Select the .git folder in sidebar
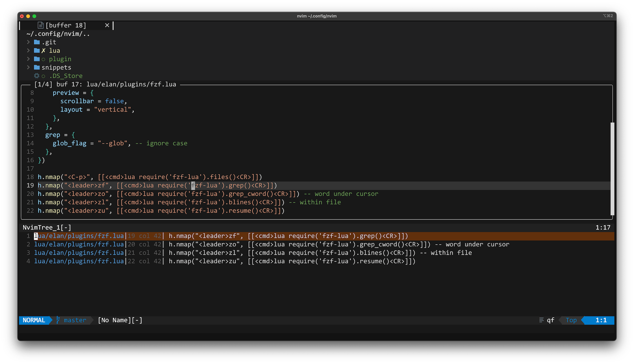Viewport: 634px width, 364px height. coord(49,42)
